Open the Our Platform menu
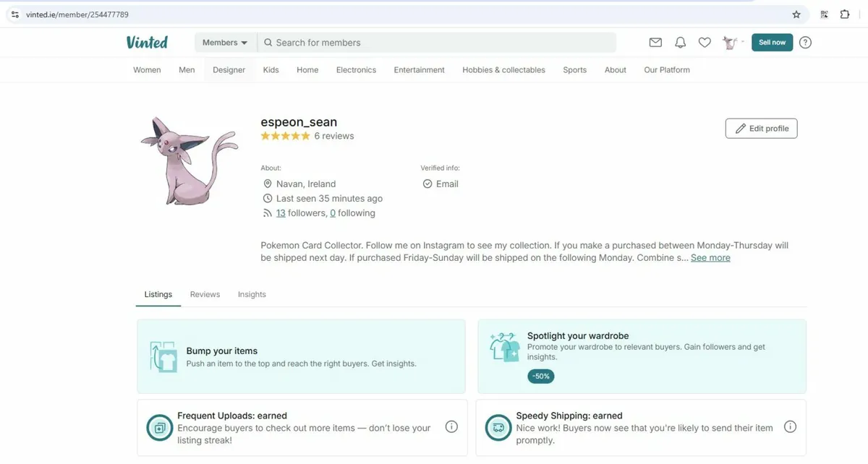 667,70
